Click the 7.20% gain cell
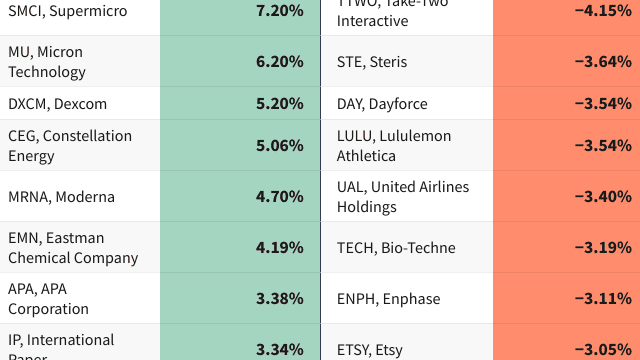This screenshot has width=640, height=360. 240,11
